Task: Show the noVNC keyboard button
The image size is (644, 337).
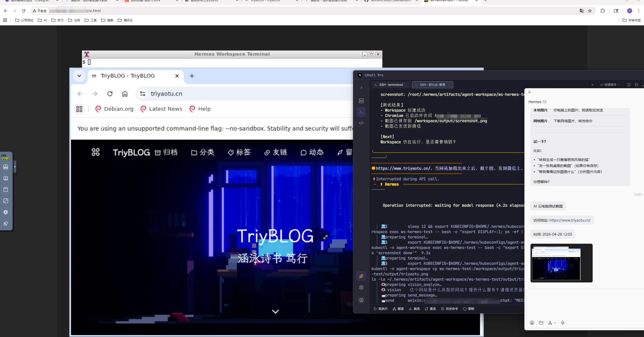Action: point(6,167)
